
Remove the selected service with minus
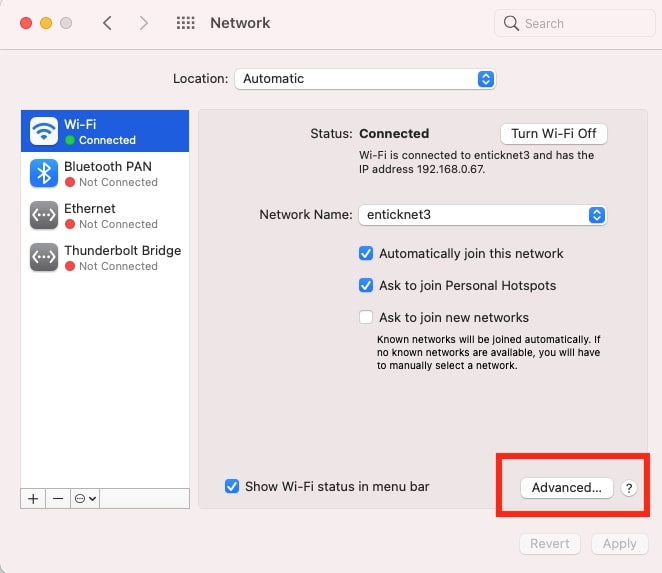(x=58, y=499)
